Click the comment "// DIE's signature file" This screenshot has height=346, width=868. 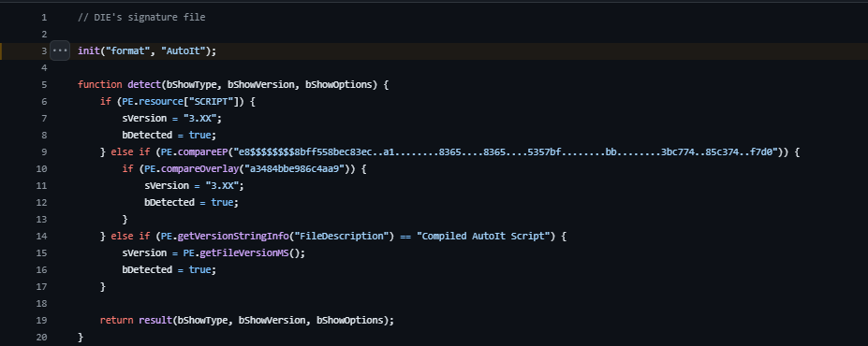coord(141,17)
